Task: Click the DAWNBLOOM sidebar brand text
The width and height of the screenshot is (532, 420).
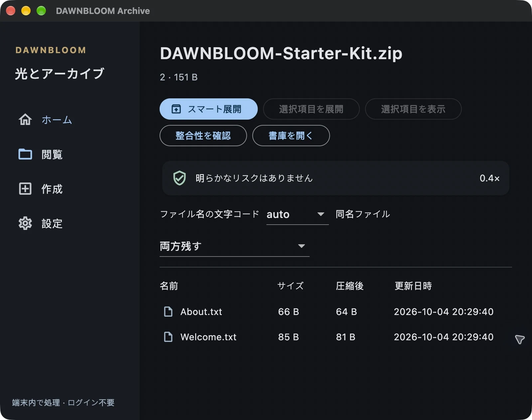Action: pos(51,50)
